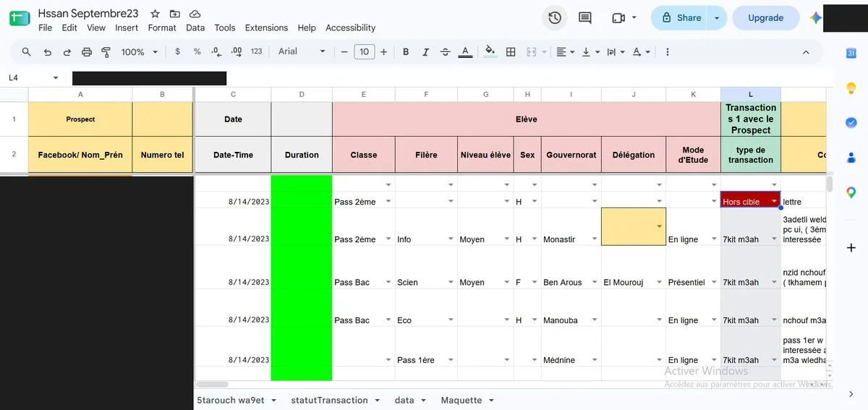The height and width of the screenshot is (410, 868).
Task: Open the name box dropdown arrow
Action: (56, 77)
